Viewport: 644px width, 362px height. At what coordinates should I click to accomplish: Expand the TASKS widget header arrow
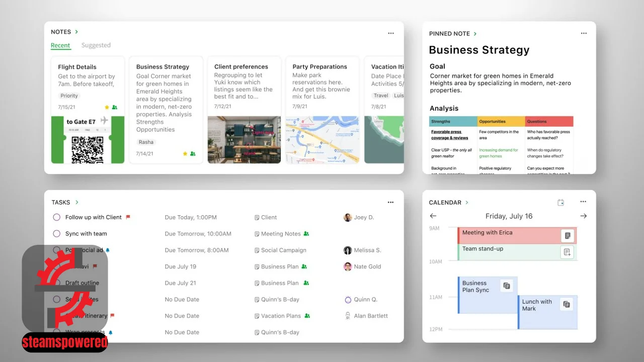point(77,202)
